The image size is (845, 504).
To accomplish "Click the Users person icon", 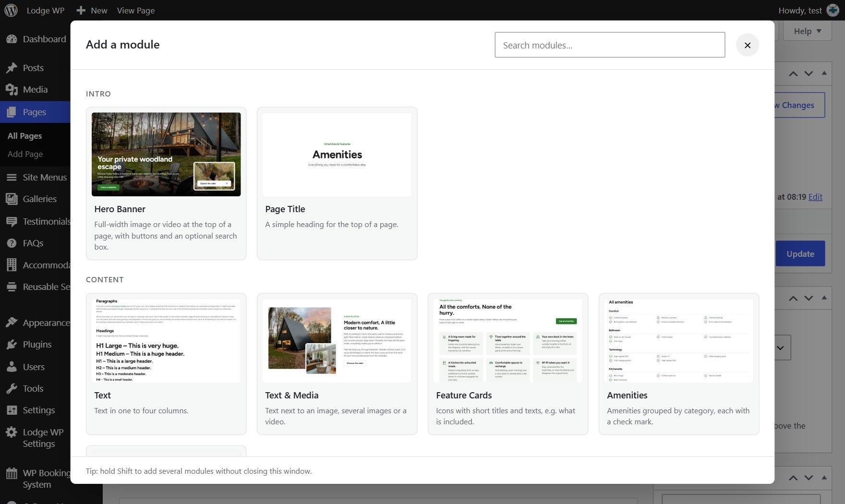I will click(x=12, y=367).
